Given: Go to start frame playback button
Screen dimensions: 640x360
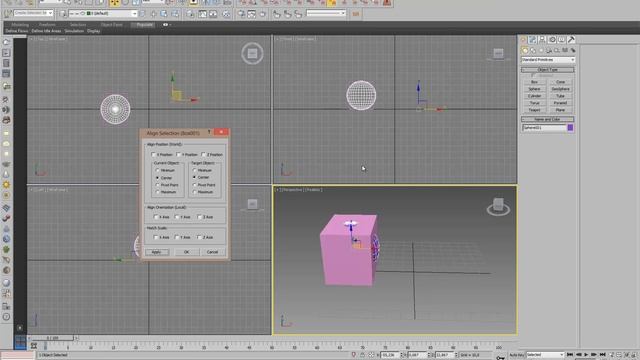Looking at the screenshot, I should [570, 355].
